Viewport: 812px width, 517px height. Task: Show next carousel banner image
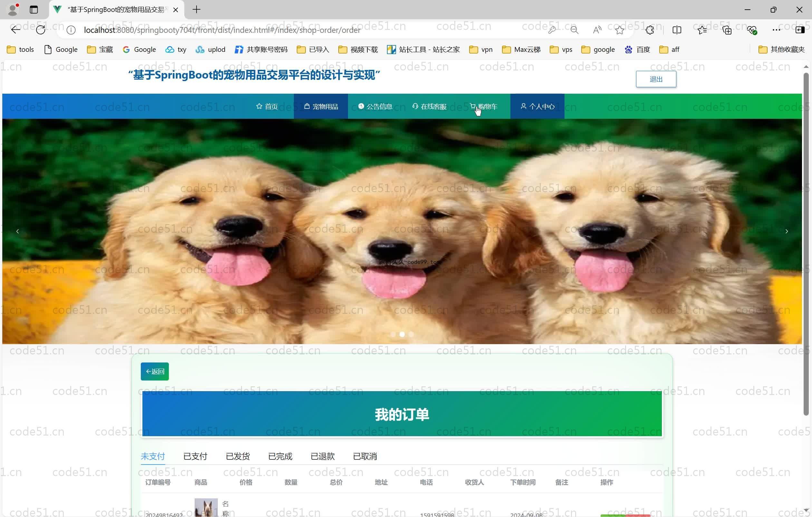click(x=787, y=231)
